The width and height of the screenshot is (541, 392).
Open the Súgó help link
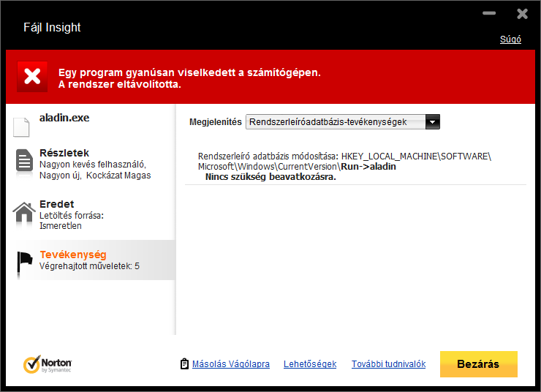(510, 39)
